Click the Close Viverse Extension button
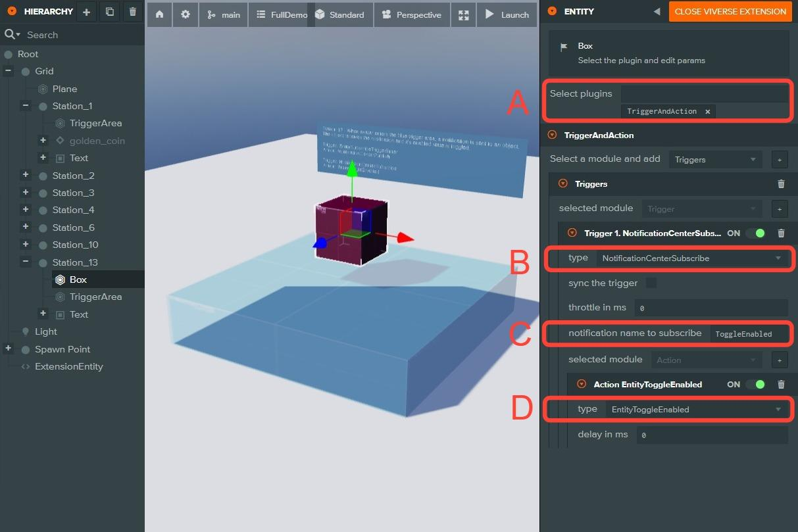The width and height of the screenshot is (798, 532). click(x=730, y=11)
